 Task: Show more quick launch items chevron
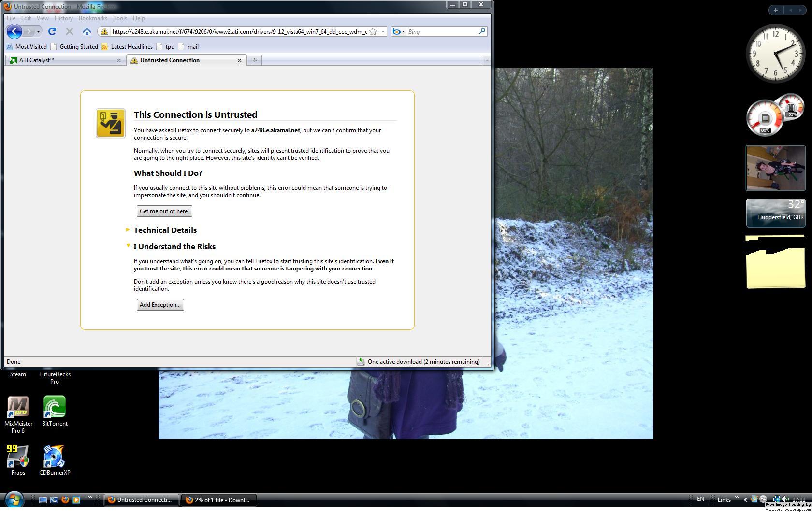(89, 498)
